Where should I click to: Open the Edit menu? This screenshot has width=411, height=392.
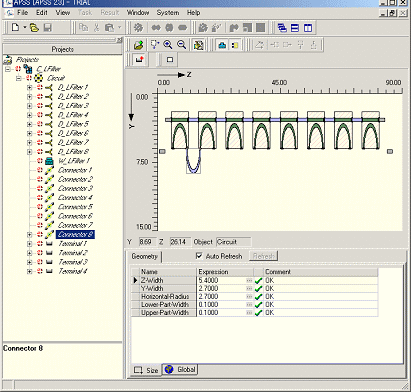coord(42,13)
